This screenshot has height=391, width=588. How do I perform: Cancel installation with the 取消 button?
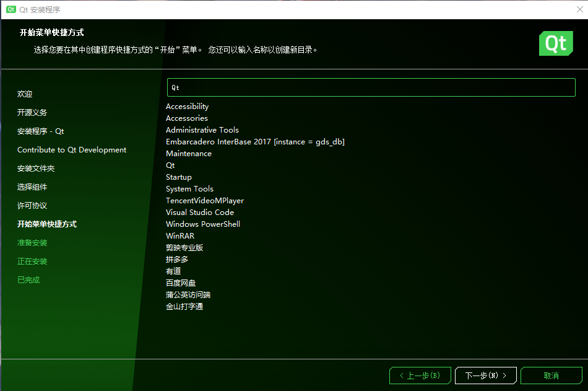click(x=551, y=376)
